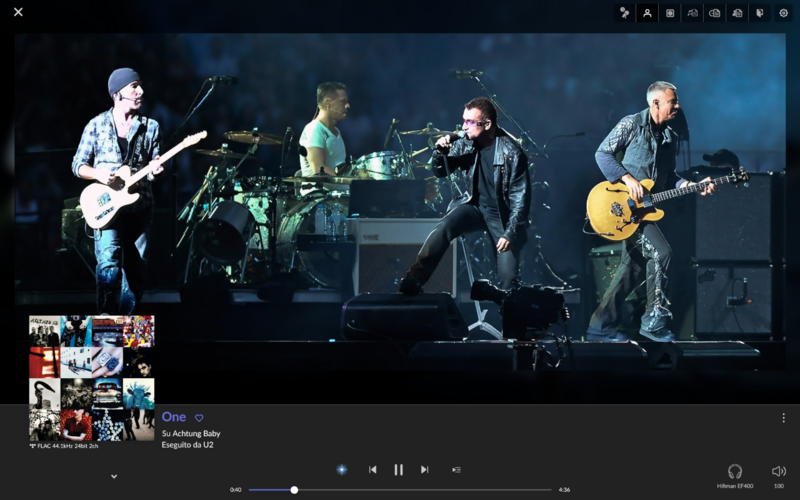Screen dimensions: 800x500
Task: Open the volume control speaker icon
Action: 779,471
